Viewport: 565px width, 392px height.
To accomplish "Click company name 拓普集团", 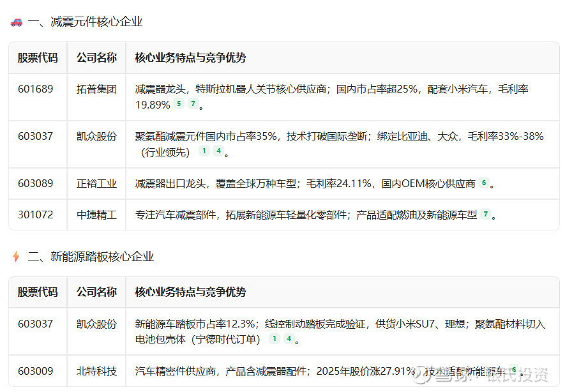I will pos(96,89).
